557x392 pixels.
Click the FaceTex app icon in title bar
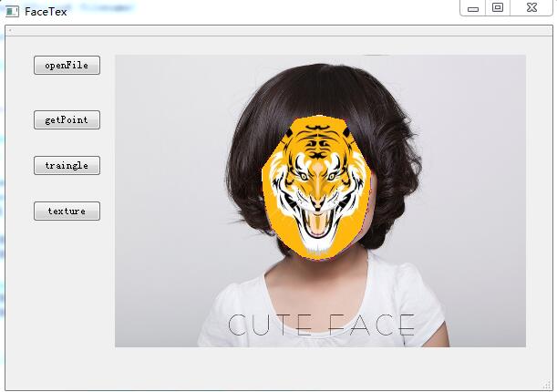tap(12, 11)
